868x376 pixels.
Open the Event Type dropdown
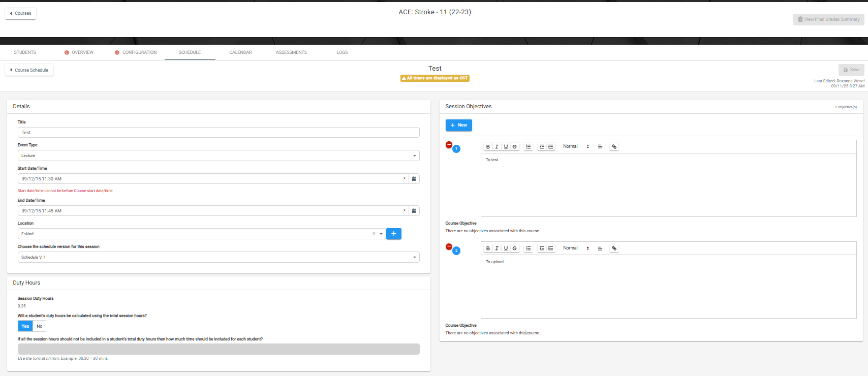[x=219, y=156]
